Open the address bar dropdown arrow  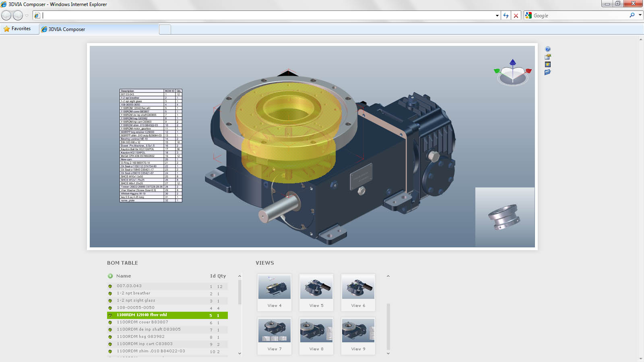click(x=497, y=16)
